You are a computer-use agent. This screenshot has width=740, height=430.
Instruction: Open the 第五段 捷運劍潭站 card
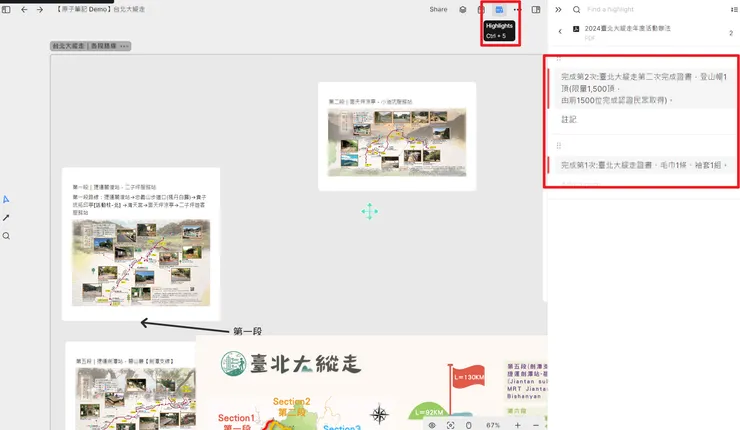coord(130,386)
